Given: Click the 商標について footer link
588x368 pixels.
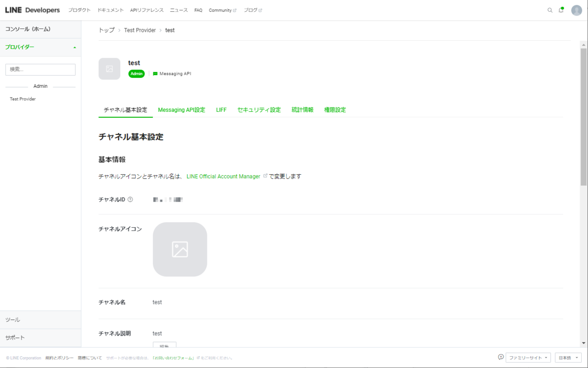Looking at the screenshot, I should tap(90, 358).
